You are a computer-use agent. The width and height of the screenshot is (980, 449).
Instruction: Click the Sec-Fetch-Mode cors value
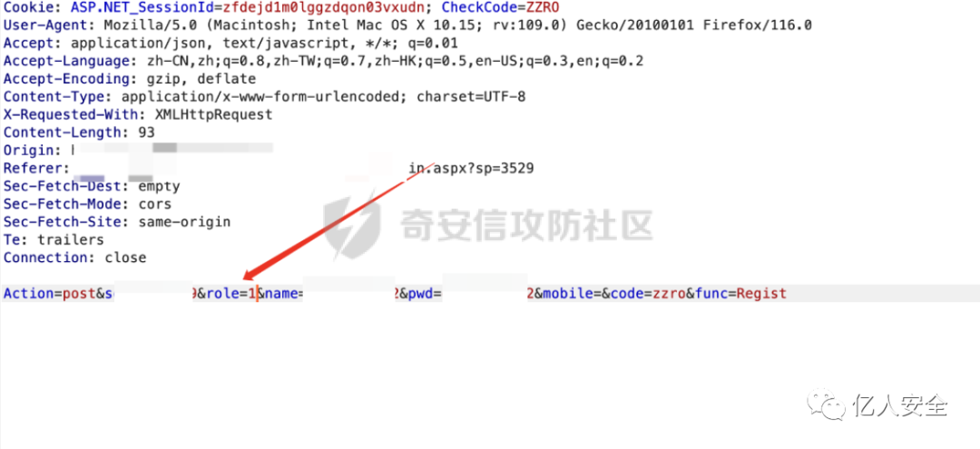pos(155,204)
